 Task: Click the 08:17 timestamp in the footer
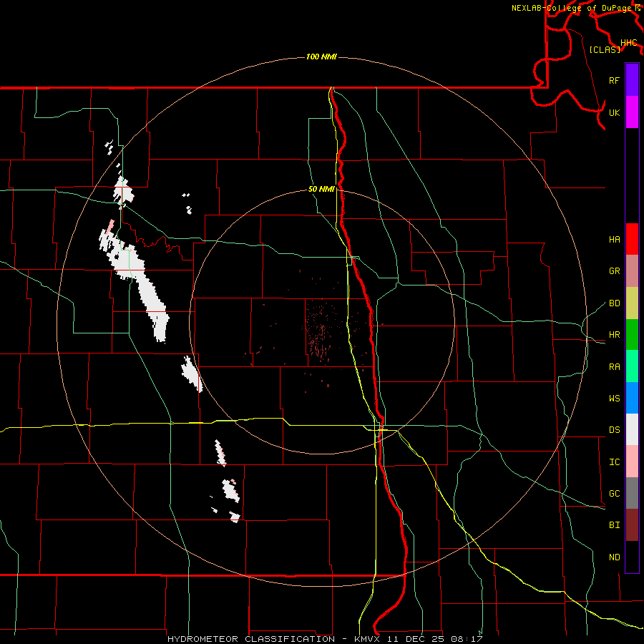click(x=467, y=639)
